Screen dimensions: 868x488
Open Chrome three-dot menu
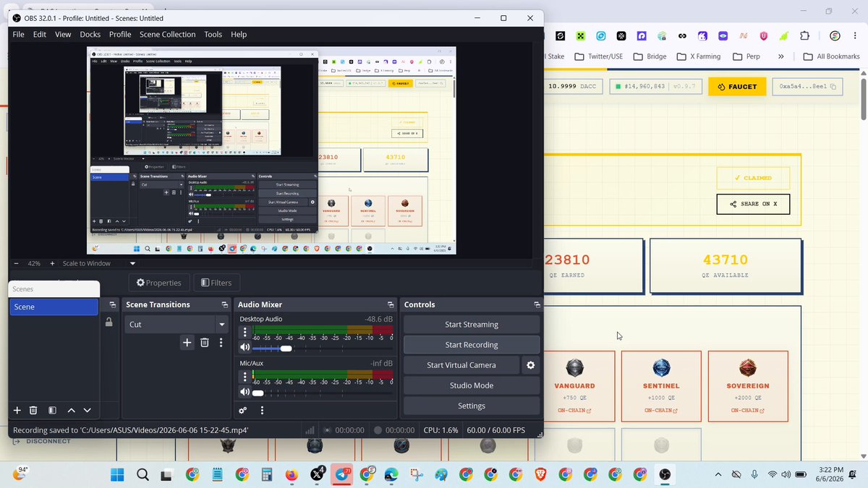[x=856, y=35]
